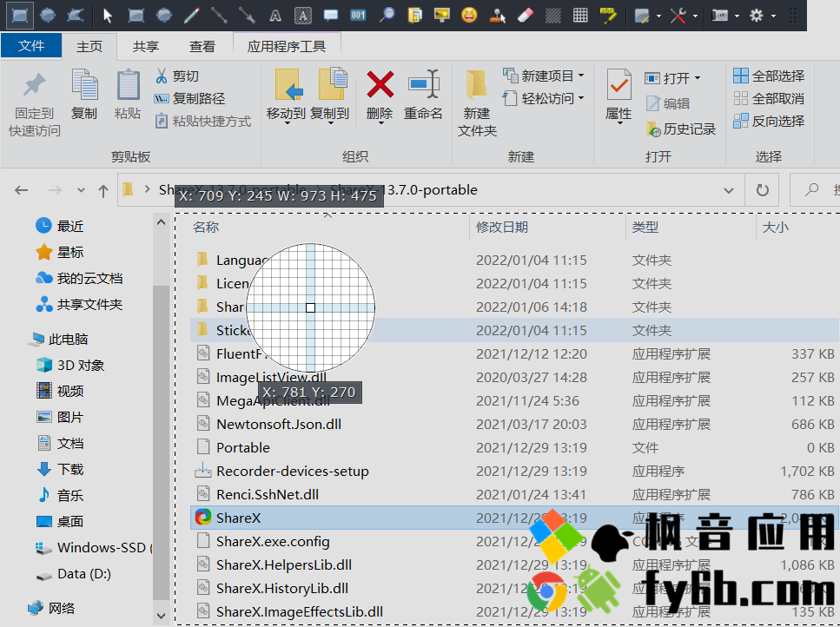Select the yellow Highlight marker tool

click(608, 16)
